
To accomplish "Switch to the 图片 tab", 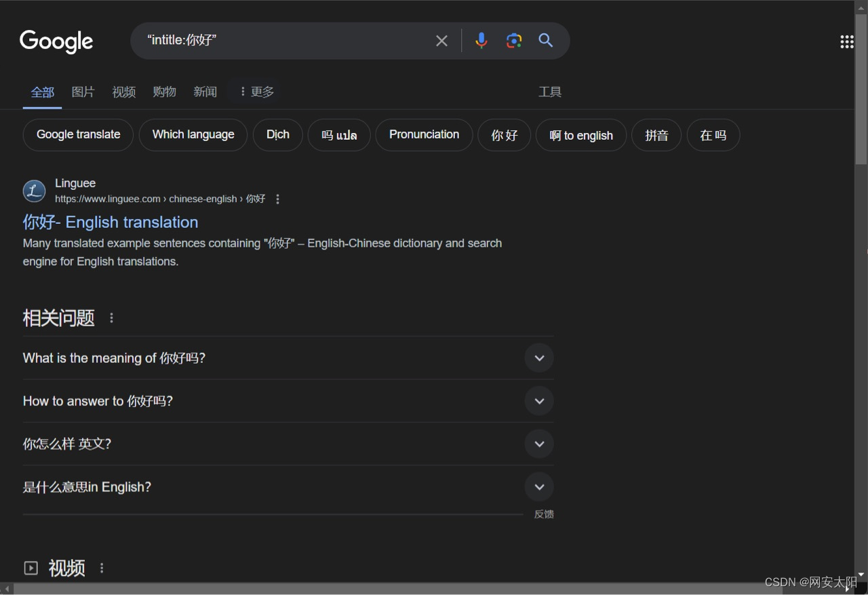I will [83, 92].
